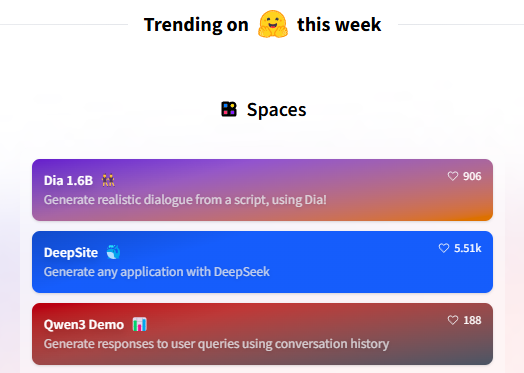Click the Spaces grid icon
This screenshot has height=373, width=524.
pos(229,109)
